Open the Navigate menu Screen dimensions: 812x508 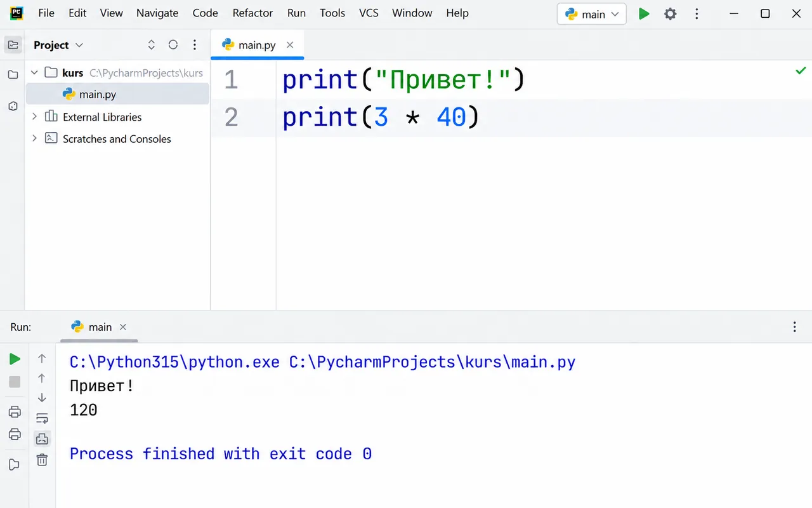click(157, 13)
